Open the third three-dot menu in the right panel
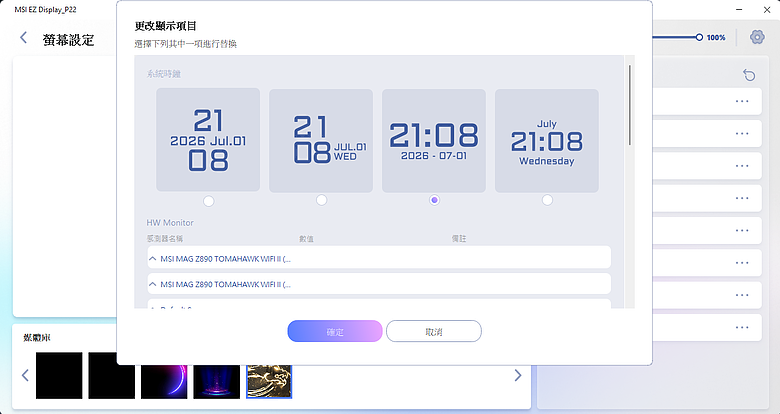 [742, 166]
